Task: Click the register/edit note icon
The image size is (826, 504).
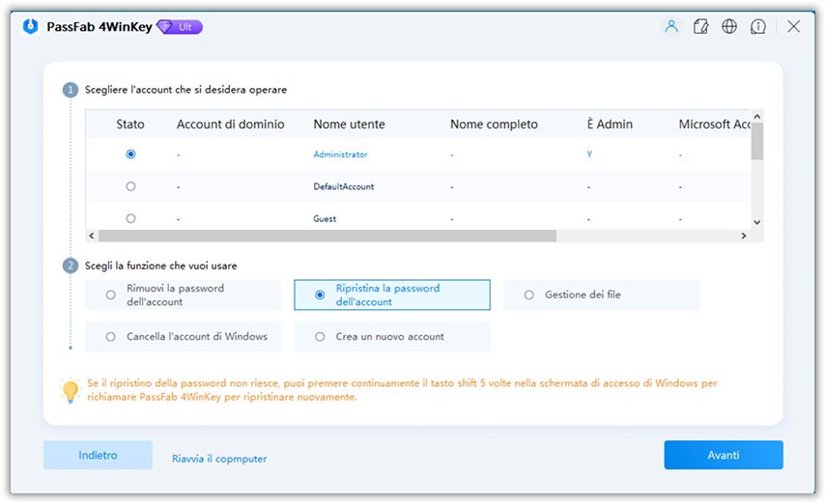Action: 700,27
